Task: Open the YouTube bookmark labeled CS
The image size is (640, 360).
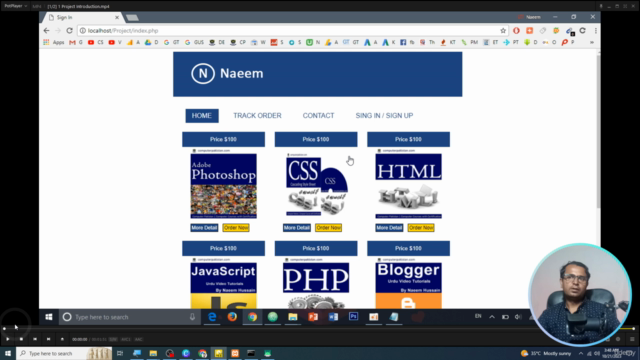Action: pos(96,42)
